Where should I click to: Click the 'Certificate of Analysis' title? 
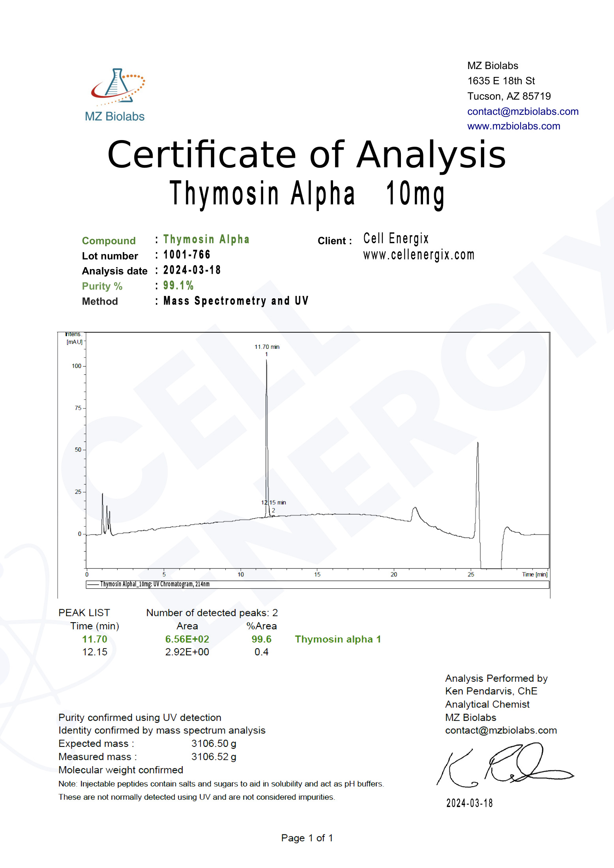coord(307,155)
